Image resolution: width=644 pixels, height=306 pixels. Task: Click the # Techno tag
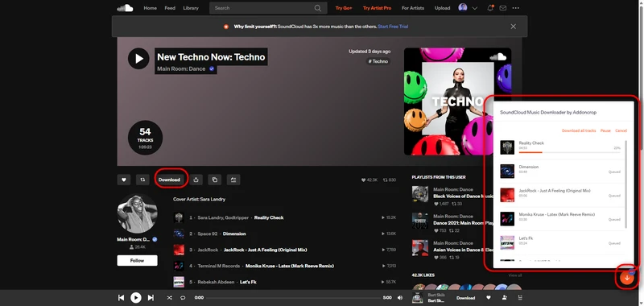point(378,61)
